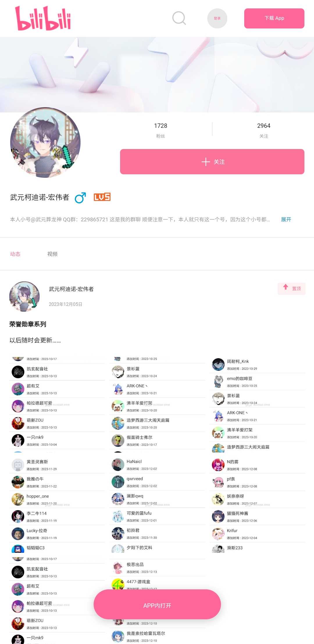Click the post author name 武元柯迪诺-宏伟者
This screenshot has height=644, width=314.
coord(71,289)
